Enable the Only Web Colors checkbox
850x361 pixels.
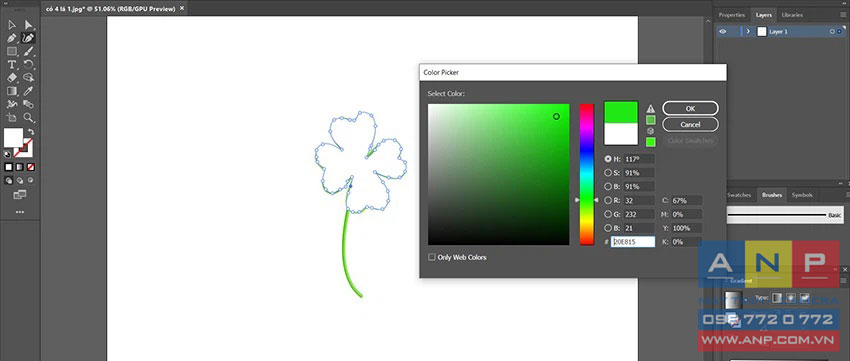coord(432,257)
